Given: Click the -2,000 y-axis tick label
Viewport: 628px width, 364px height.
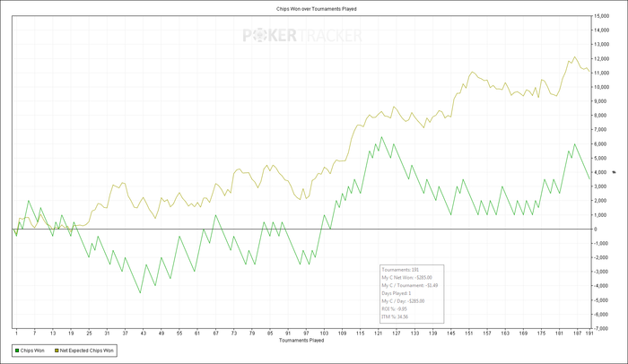Looking at the screenshot, I should 602,258.
